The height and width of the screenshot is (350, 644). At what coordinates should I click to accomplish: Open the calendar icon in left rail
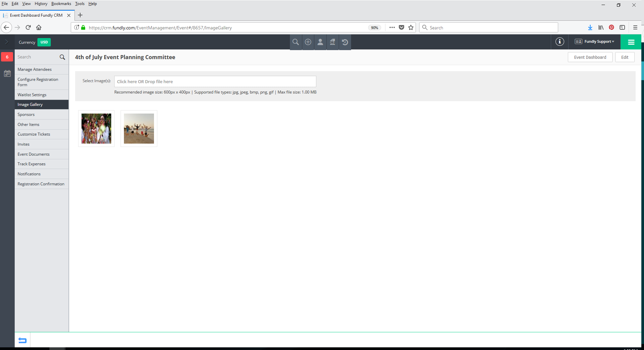click(7, 73)
